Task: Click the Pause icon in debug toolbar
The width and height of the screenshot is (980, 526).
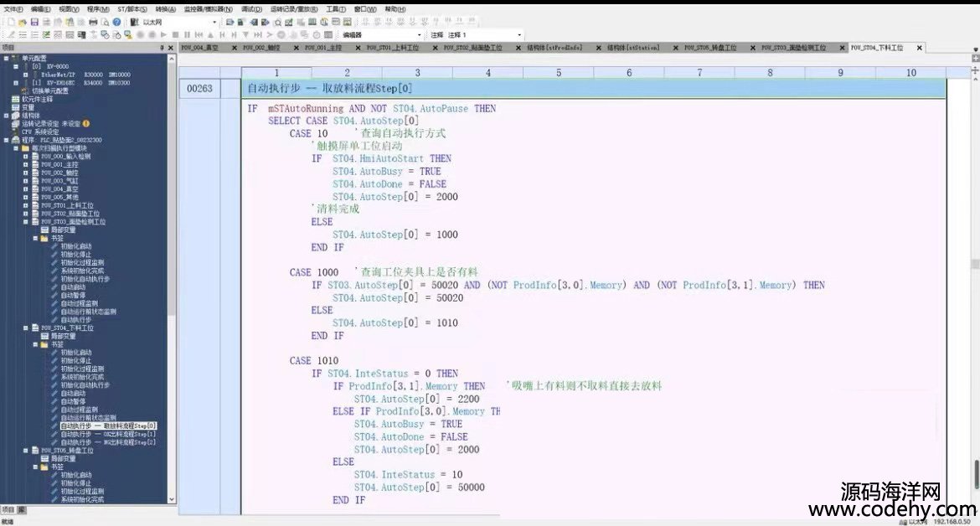Action: [187, 35]
